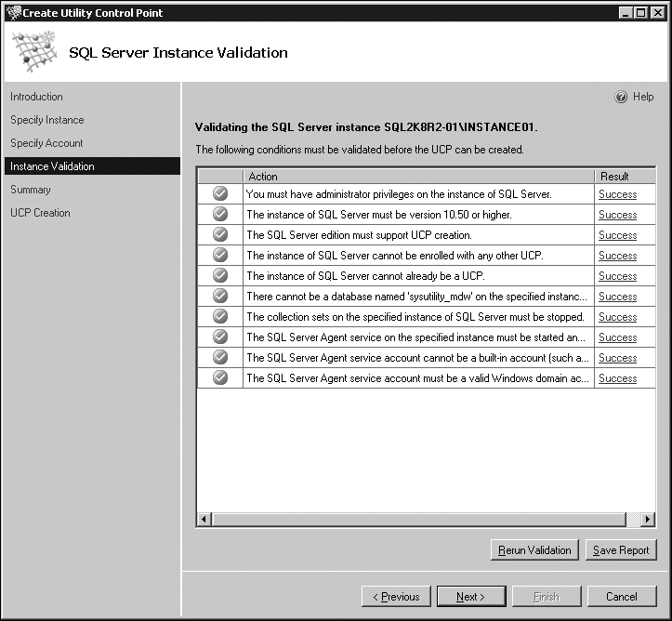Go back with the Previous button
This screenshot has width=672, height=621.
tap(396, 597)
